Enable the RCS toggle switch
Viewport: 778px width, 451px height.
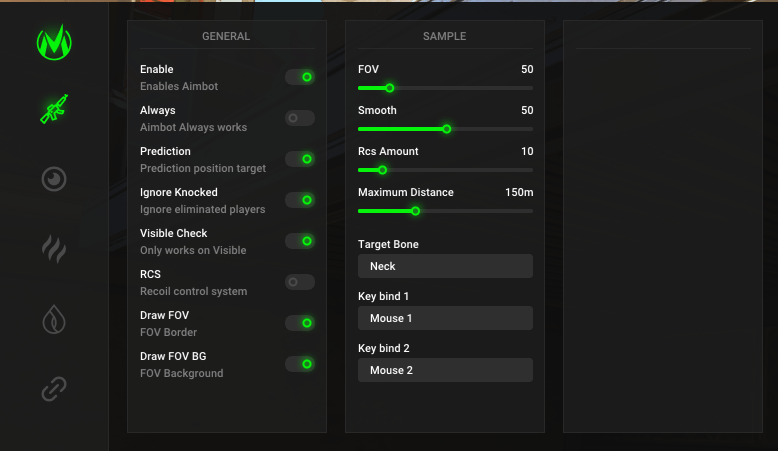click(x=300, y=282)
